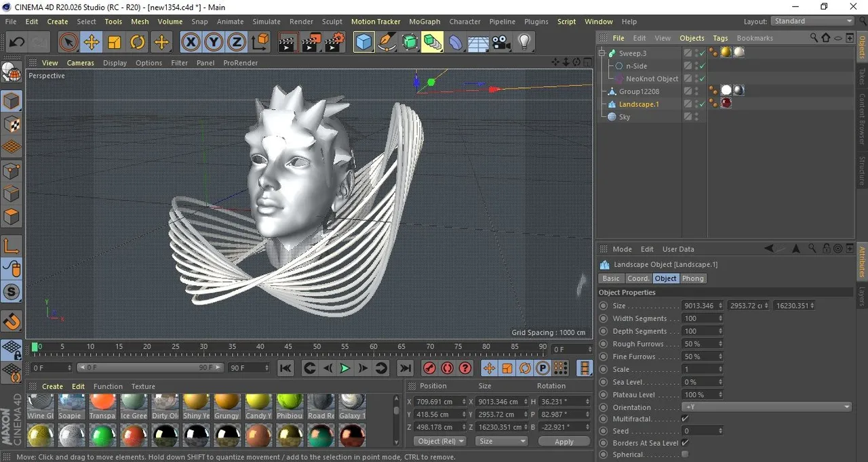
Task: Add a Floor environment object
Action: [x=478, y=43]
